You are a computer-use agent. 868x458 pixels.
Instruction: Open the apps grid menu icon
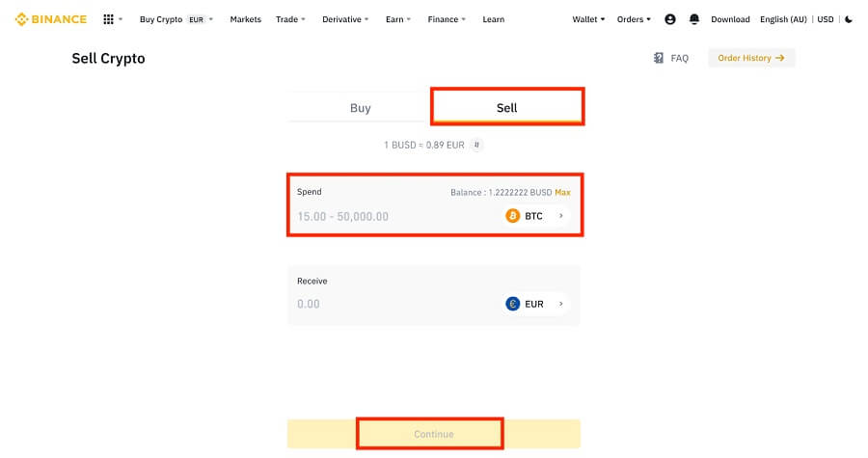108,19
